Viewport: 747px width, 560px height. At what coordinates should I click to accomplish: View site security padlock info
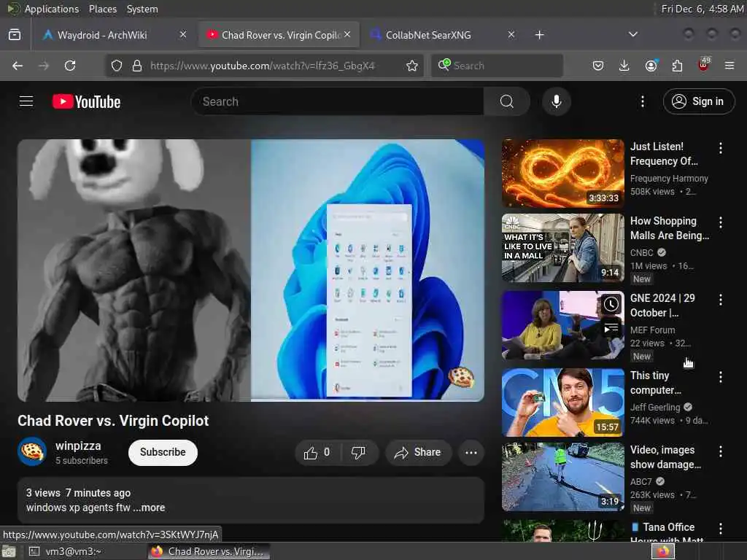pos(136,66)
